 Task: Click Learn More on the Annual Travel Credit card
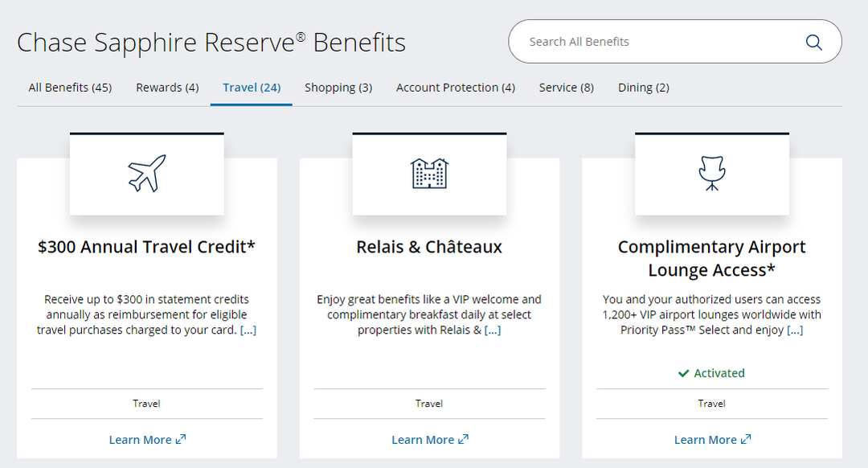click(141, 440)
